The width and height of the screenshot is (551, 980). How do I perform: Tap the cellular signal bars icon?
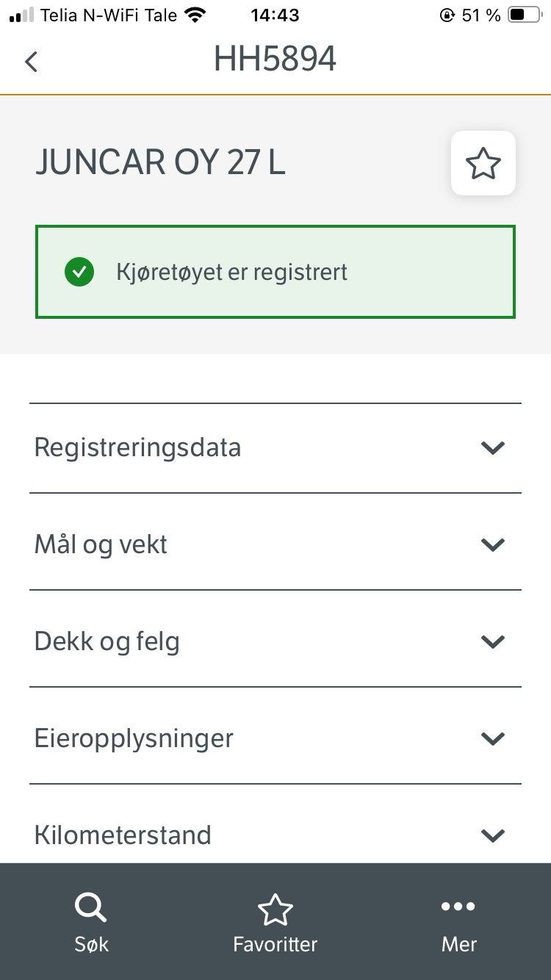[21, 15]
